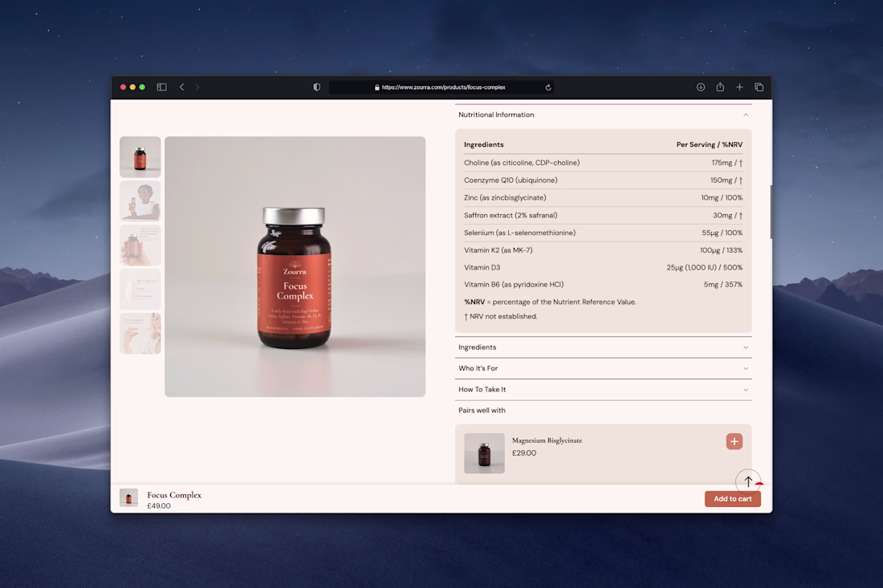Click the Add to cart button
Screen dimensions: 883x588
[x=733, y=499]
